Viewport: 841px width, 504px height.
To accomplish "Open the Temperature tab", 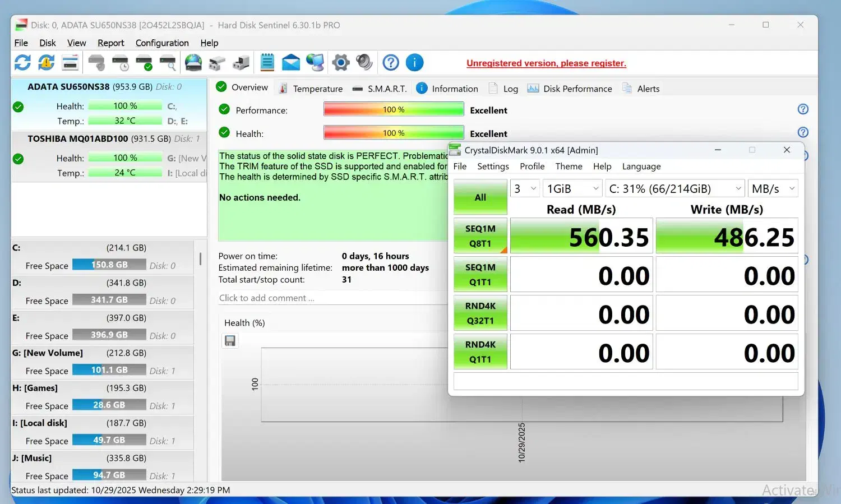I will click(x=318, y=88).
